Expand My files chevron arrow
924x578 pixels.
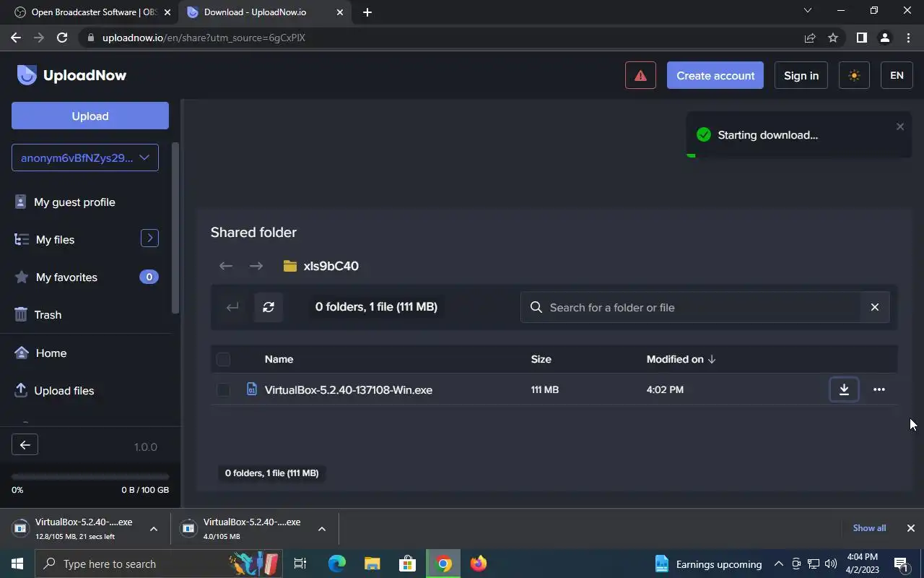pos(149,238)
